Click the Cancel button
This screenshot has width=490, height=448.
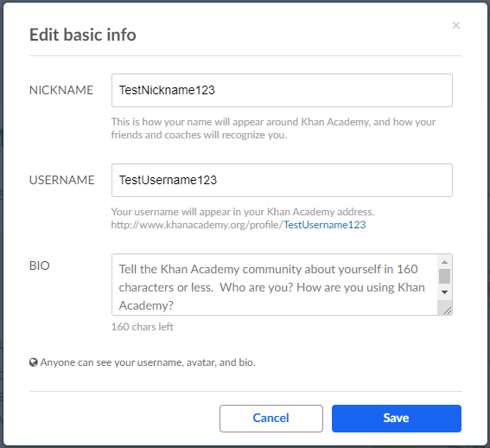tap(271, 419)
